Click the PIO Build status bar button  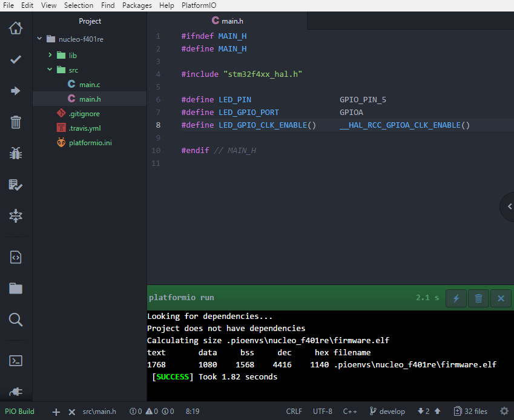pyautogui.click(x=19, y=411)
